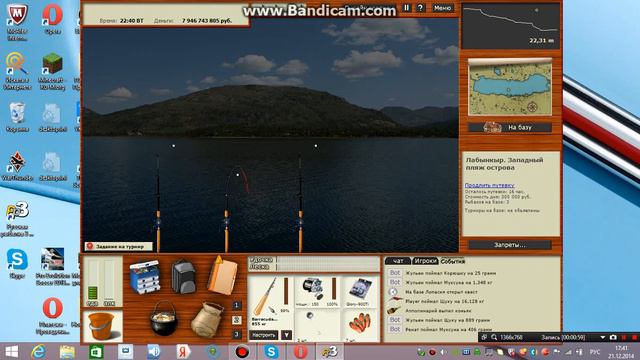Open help via the question mark icon
This screenshot has height=360, width=640.
[x=420, y=8]
